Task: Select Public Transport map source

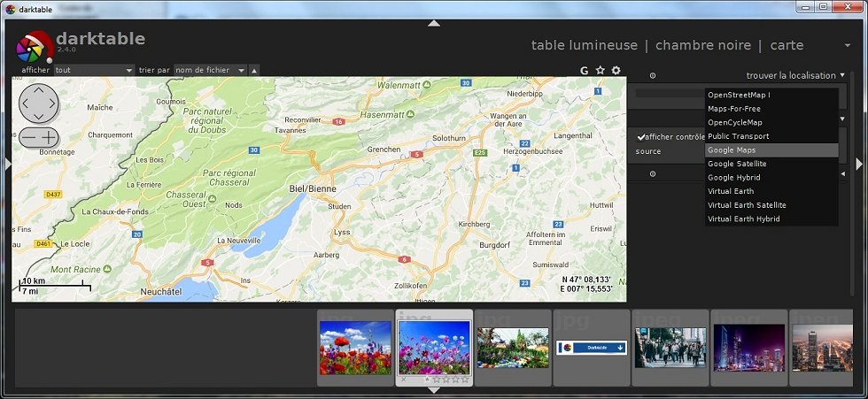Action: [771, 136]
